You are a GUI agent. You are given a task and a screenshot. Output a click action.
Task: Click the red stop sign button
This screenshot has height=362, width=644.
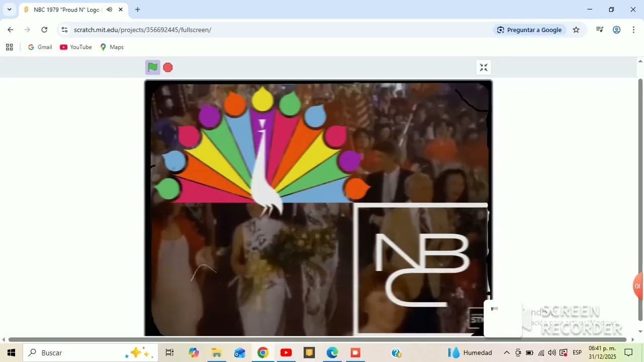click(x=168, y=67)
